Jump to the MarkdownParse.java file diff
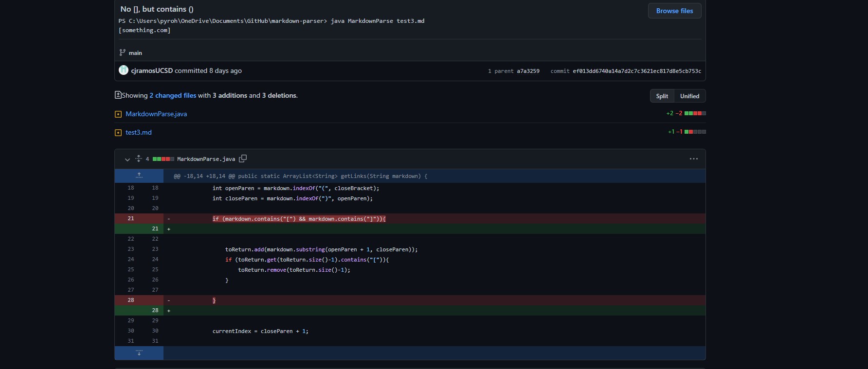868x369 pixels. [x=156, y=114]
